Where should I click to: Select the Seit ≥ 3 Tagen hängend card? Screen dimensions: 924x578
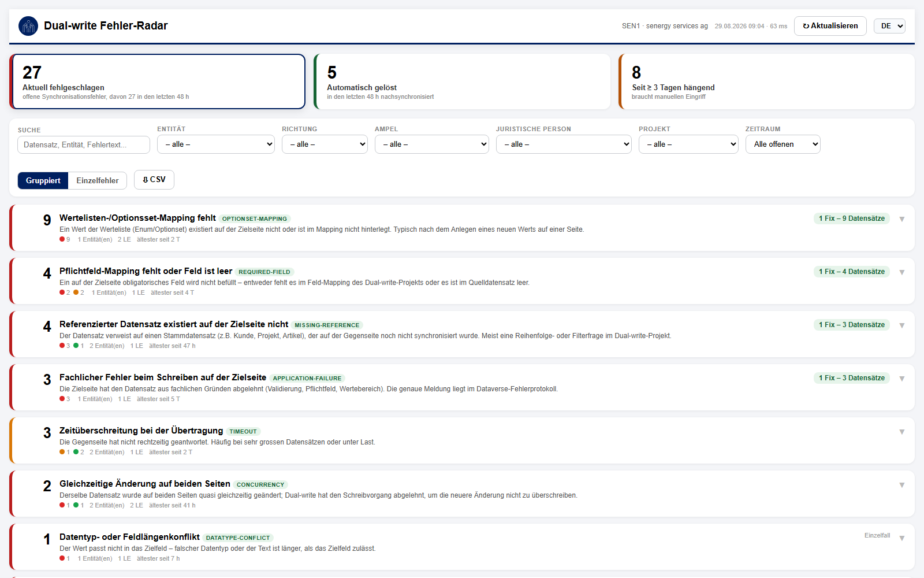tap(766, 81)
